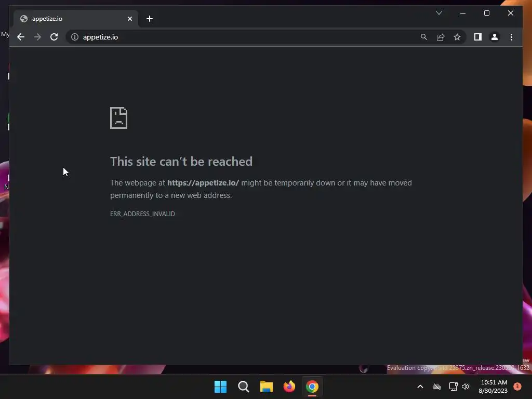Viewport: 532px width, 399px height.
Task: Click the sad page error icon
Action: pyautogui.click(x=119, y=118)
